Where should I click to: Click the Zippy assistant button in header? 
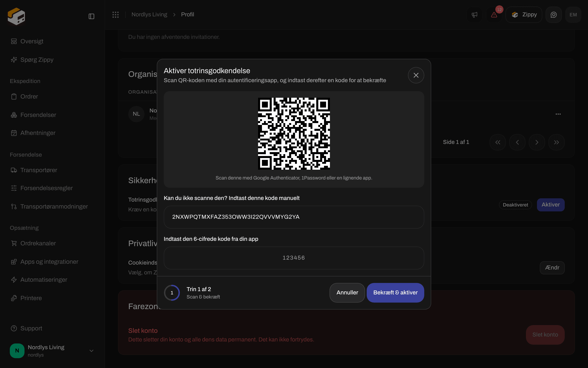[x=524, y=15]
